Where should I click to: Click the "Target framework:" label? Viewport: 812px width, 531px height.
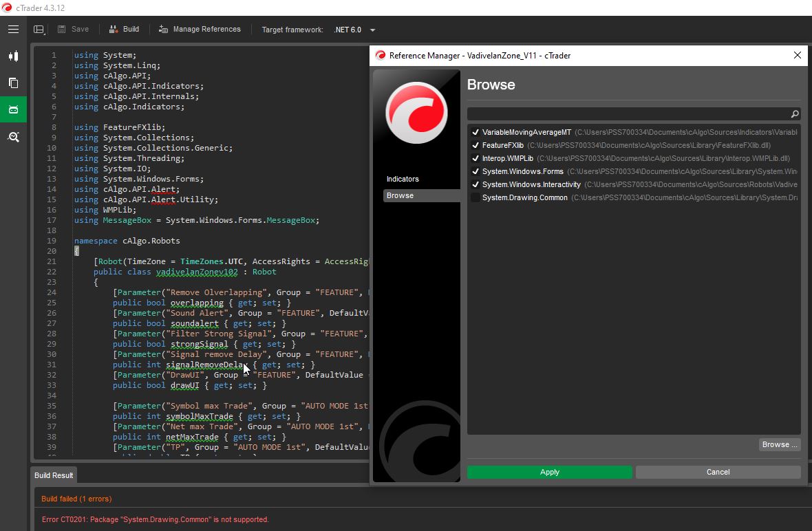click(x=292, y=30)
